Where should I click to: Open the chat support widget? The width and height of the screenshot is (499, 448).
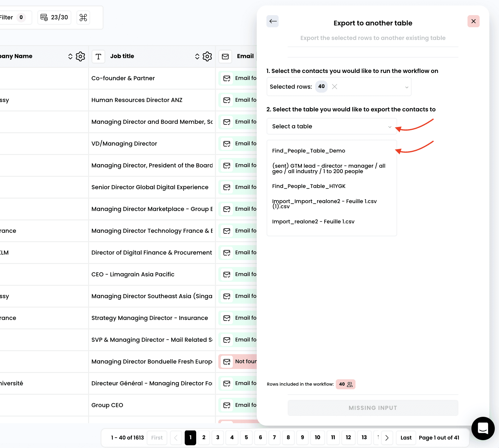(x=483, y=428)
